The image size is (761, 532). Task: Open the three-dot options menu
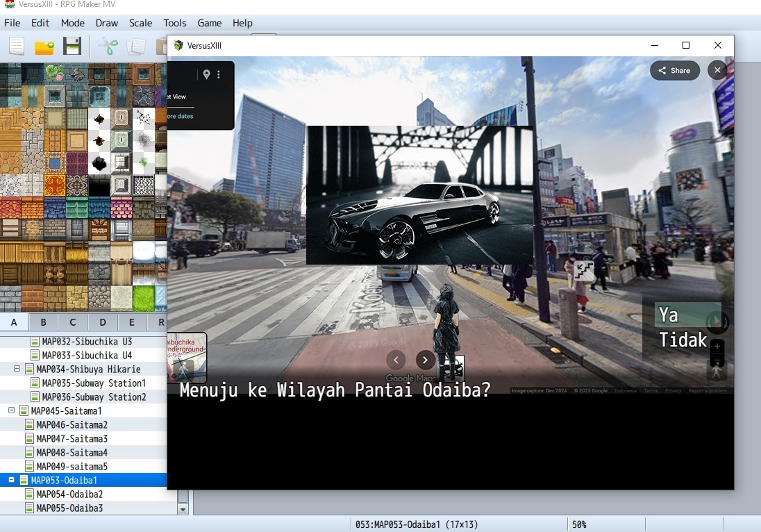[219, 74]
